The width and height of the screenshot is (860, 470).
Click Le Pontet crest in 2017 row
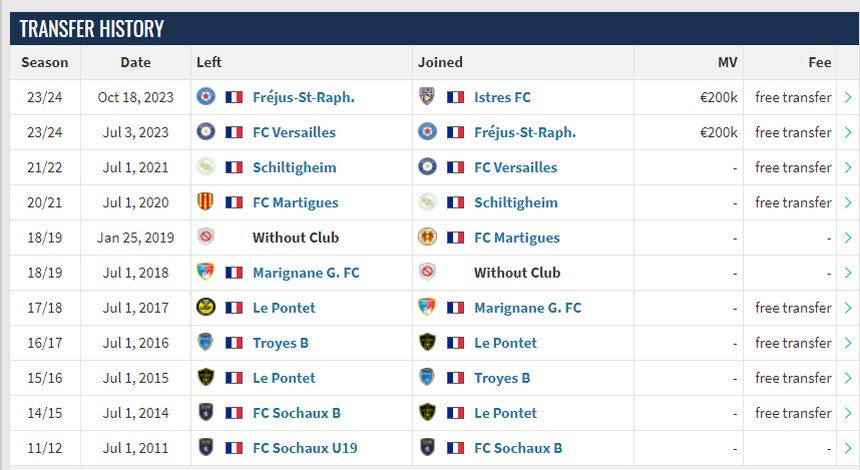(x=206, y=307)
